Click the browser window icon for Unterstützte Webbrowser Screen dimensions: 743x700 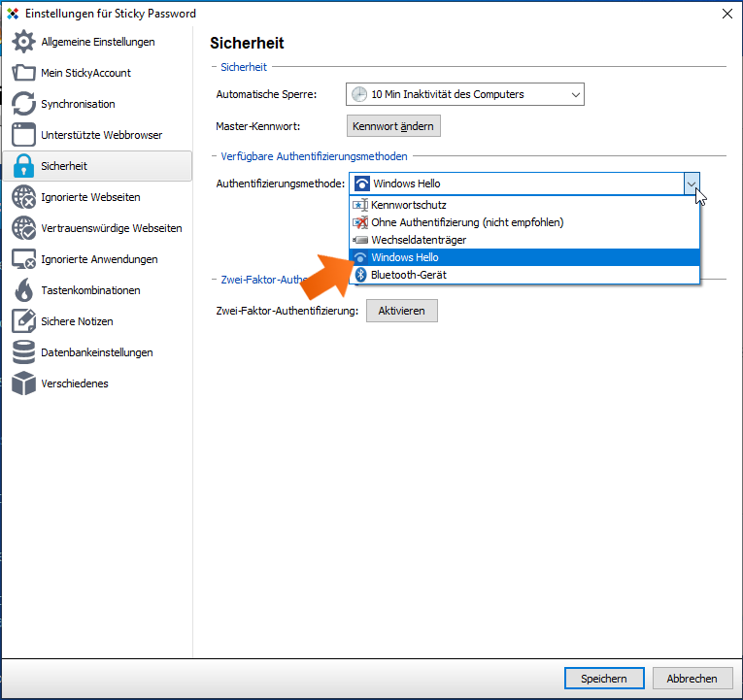pyautogui.click(x=23, y=135)
